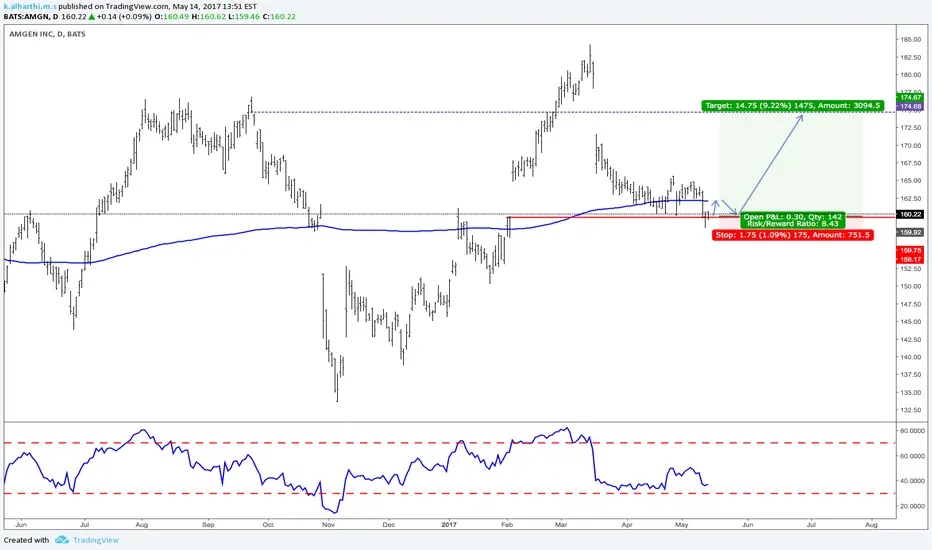
Task: Click the 180.00 price axis label
Action: coord(911,75)
